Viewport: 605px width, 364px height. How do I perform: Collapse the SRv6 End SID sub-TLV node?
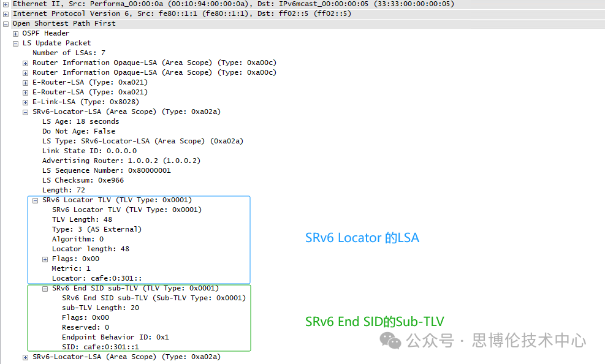[x=45, y=288]
